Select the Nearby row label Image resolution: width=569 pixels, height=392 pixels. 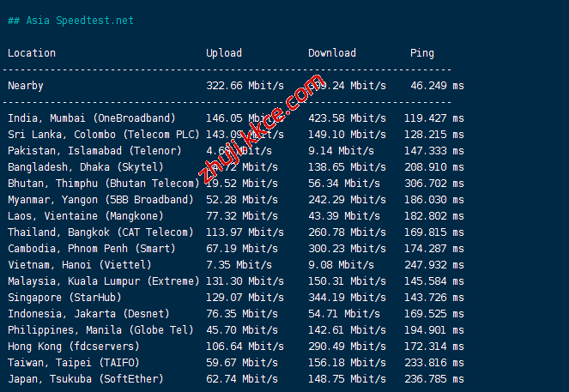point(26,86)
